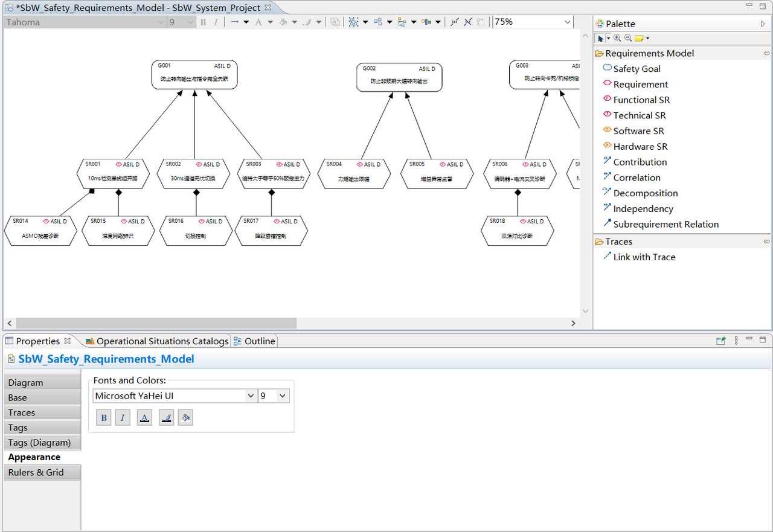Open the palette selection tool dropdown arrow
The image size is (773, 532).
(608, 38)
